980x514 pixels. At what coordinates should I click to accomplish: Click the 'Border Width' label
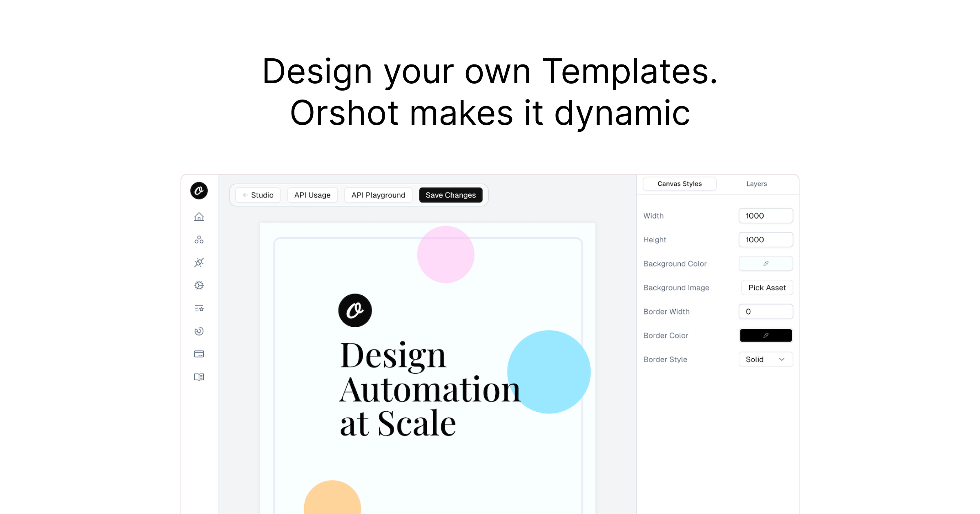coord(666,312)
